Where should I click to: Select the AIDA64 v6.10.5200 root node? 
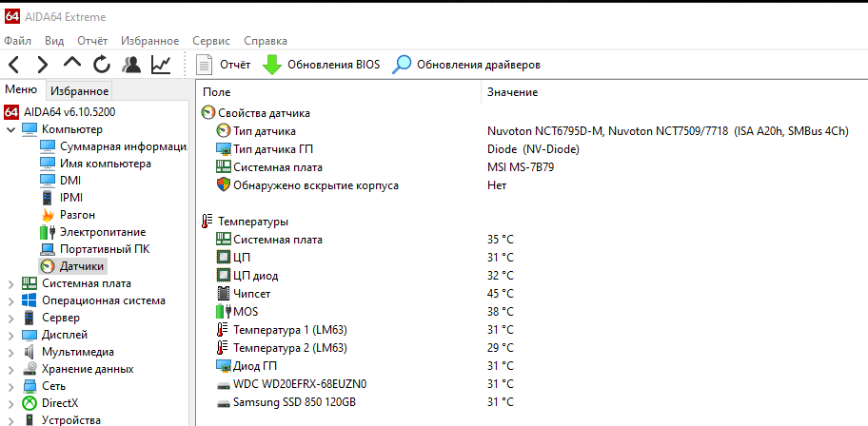[60, 112]
